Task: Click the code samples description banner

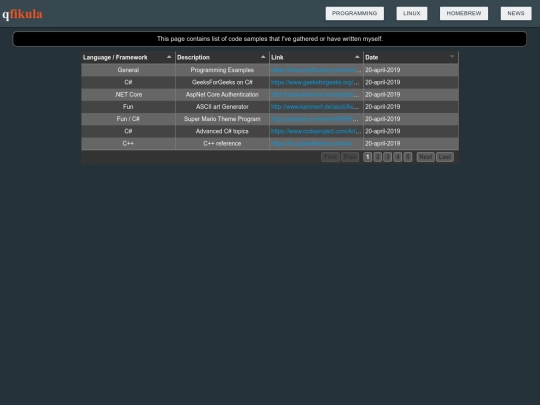Action: tap(270, 39)
